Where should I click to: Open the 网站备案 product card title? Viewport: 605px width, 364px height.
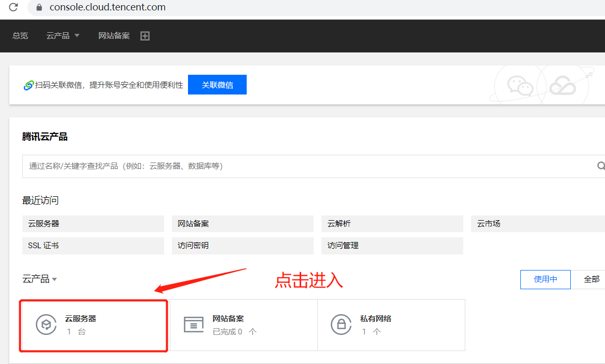(x=228, y=318)
